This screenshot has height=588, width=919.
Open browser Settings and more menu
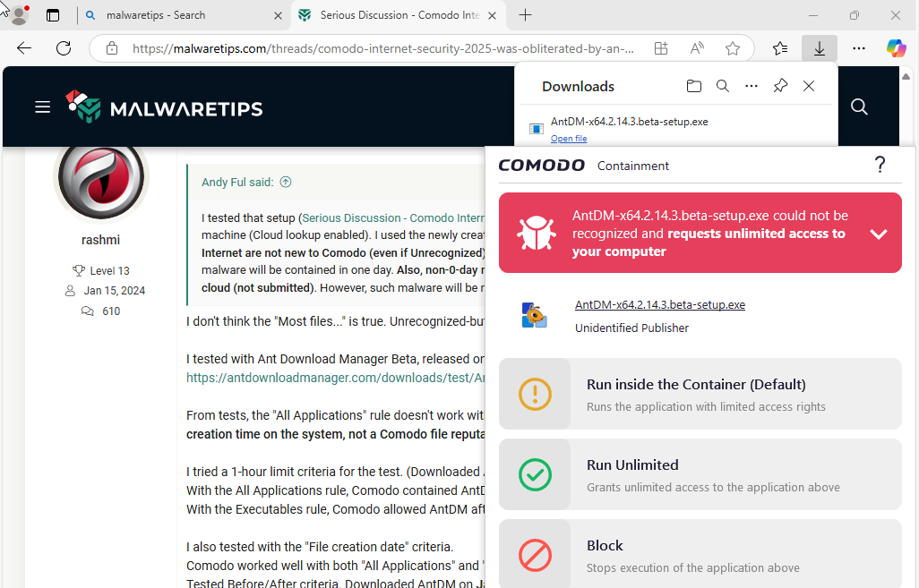[859, 48]
